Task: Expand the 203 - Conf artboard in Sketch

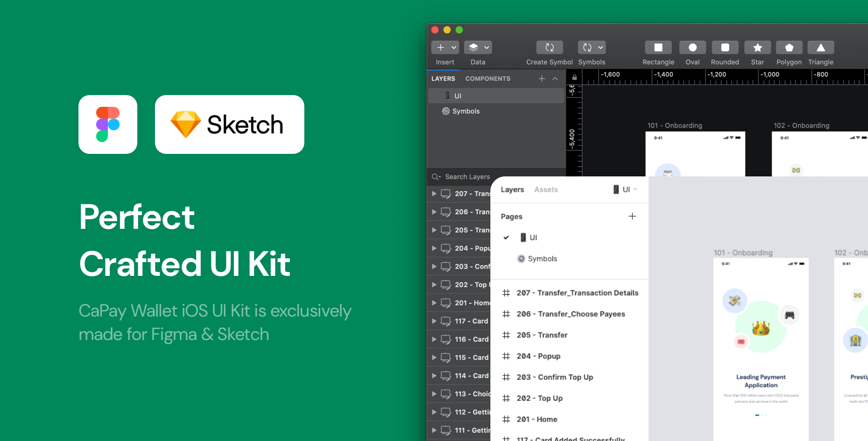Action: click(x=434, y=267)
